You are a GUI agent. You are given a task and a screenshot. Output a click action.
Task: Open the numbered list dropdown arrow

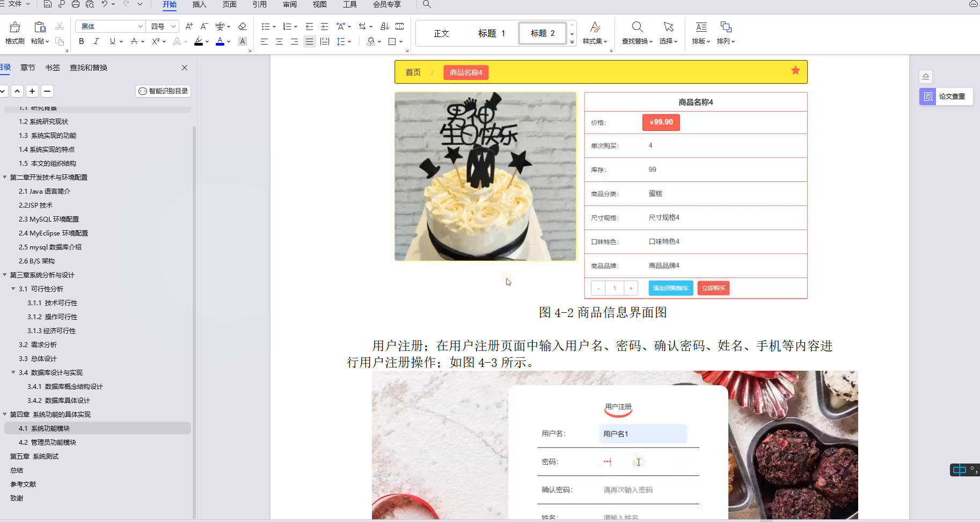296,26
